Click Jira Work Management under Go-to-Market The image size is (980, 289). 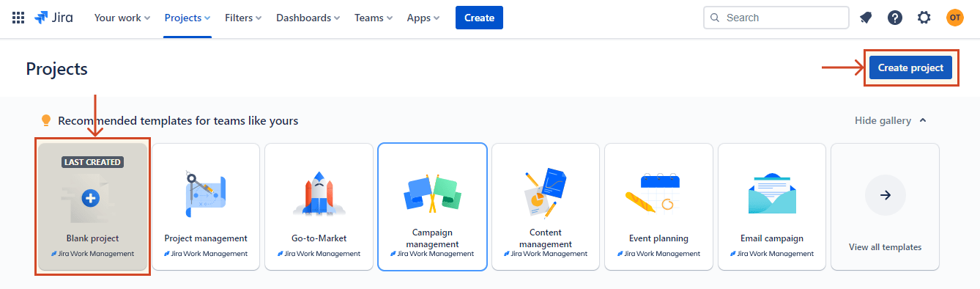319,254
